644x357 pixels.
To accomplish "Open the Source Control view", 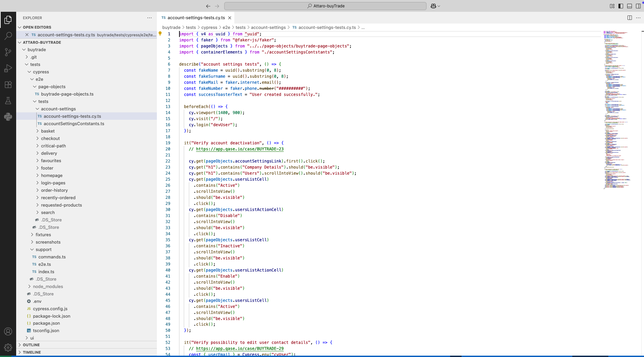I will coord(8,52).
